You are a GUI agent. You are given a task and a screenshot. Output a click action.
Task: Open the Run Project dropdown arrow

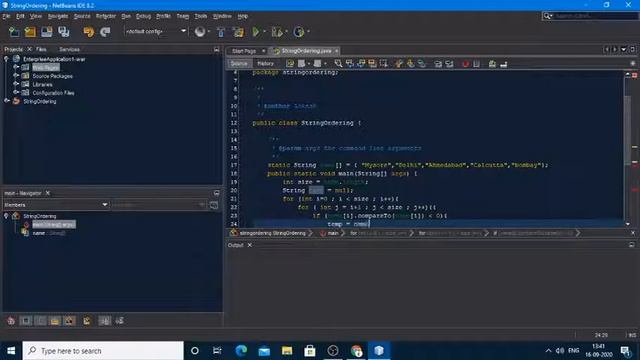click(x=264, y=32)
